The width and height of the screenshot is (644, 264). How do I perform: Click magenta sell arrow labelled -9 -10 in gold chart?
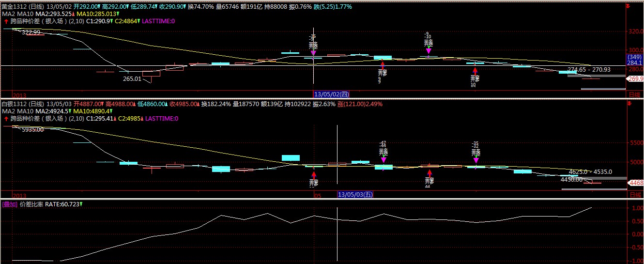click(429, 50)
